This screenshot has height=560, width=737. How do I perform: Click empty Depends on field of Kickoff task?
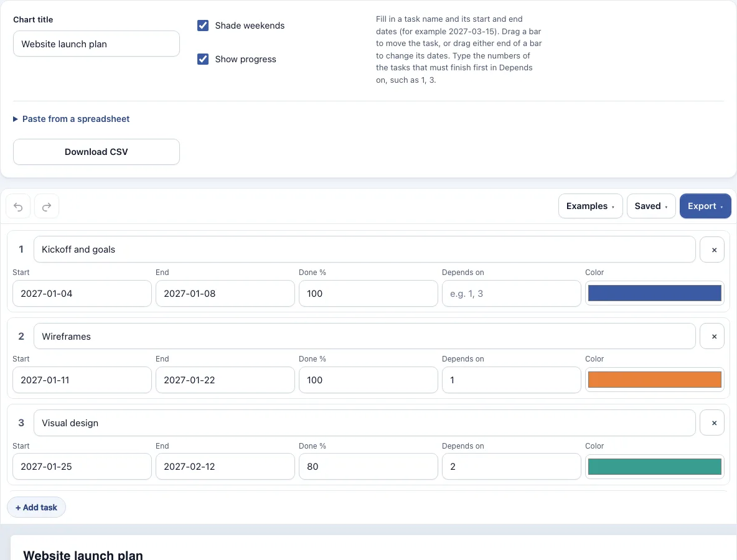pyautogui.click(x=512, y=294)
